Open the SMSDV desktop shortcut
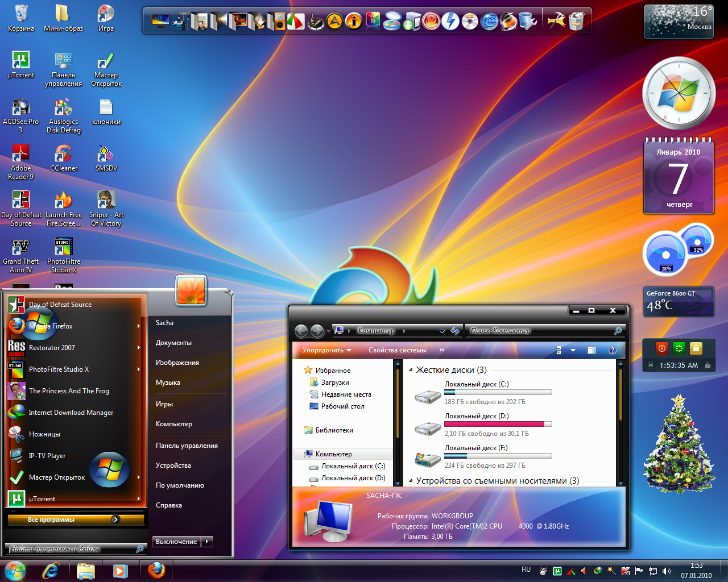Screen dimensions: 728x582 [106, 158]
